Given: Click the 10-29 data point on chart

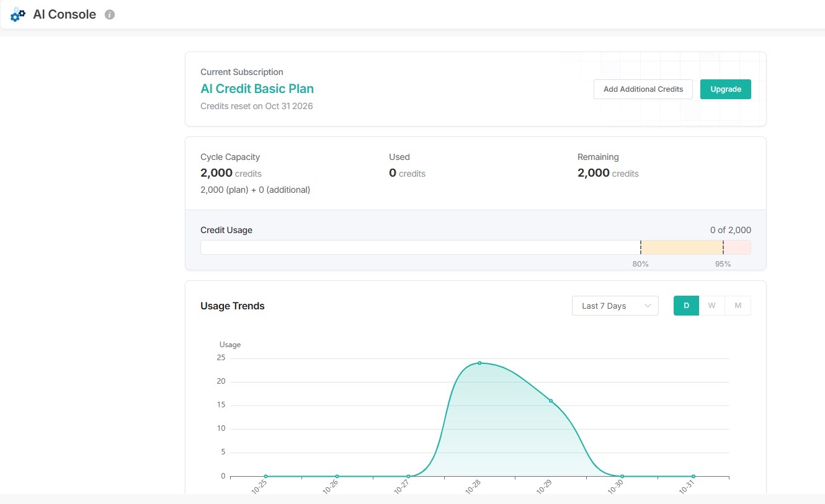Looking at the screenshot, I should [x=551, y=400].
